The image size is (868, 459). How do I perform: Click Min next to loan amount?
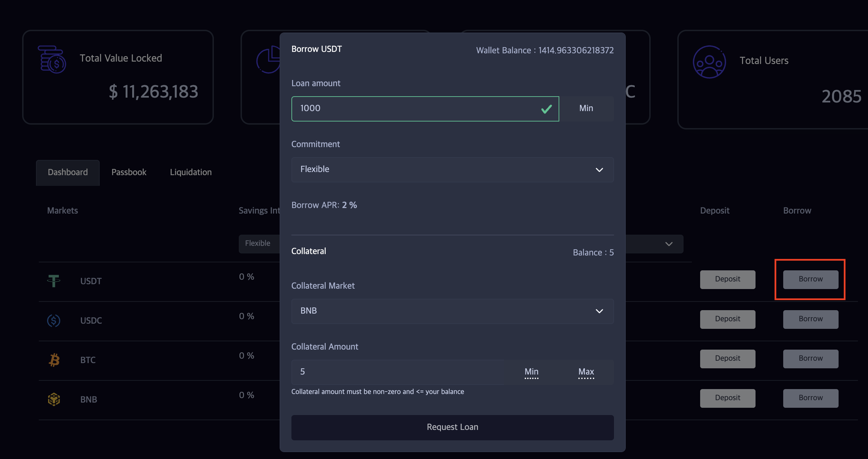586,109
